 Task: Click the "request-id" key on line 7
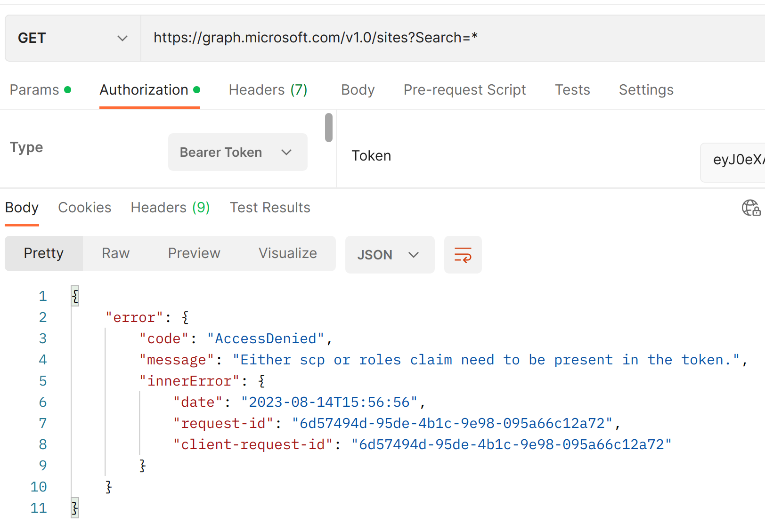223,423
